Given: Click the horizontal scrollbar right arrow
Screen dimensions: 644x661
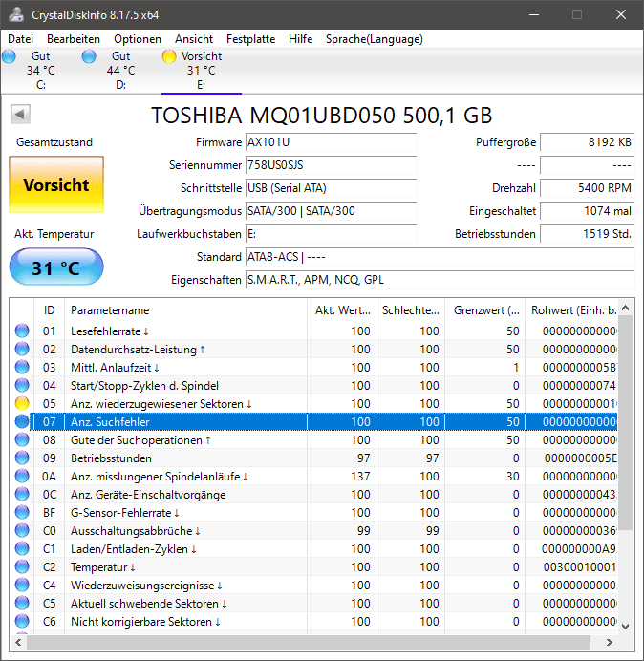Looking at the screenshot, I should click(x=610, y=643).
